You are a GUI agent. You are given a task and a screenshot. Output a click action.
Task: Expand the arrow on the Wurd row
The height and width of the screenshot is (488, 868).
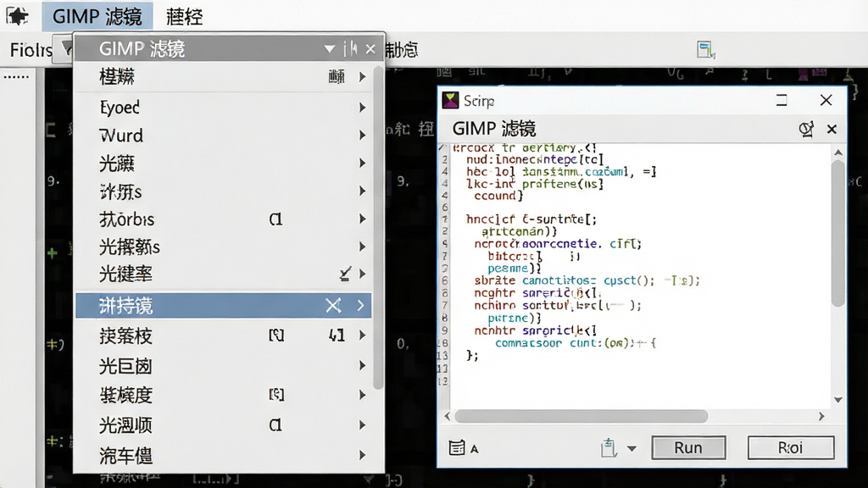pos(363,135)
